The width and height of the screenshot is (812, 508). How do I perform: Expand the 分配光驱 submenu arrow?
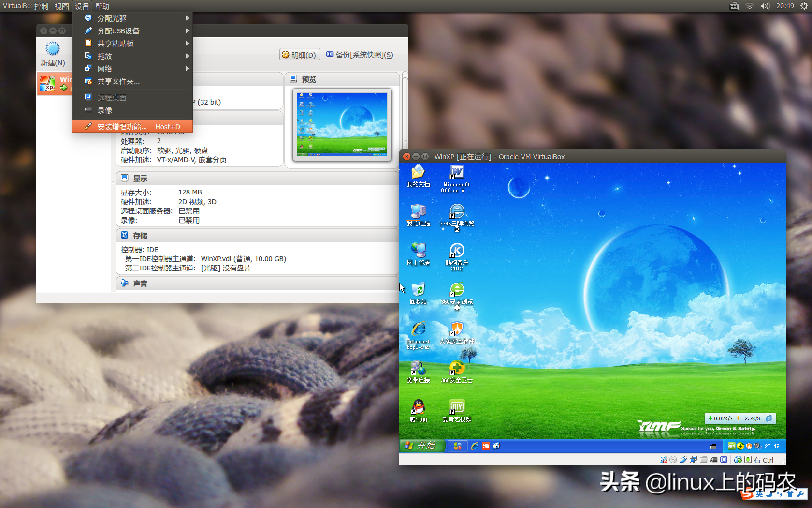click(188, 18)
